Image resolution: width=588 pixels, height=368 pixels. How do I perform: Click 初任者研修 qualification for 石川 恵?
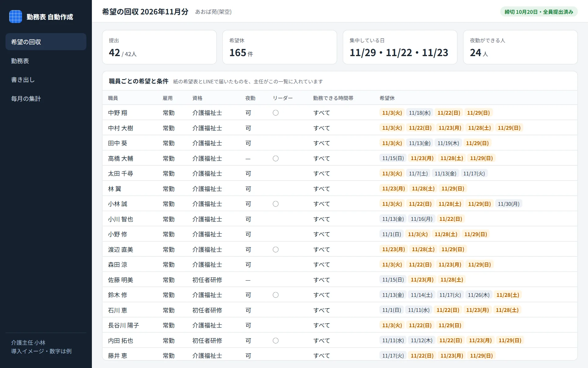click(207, 310)
